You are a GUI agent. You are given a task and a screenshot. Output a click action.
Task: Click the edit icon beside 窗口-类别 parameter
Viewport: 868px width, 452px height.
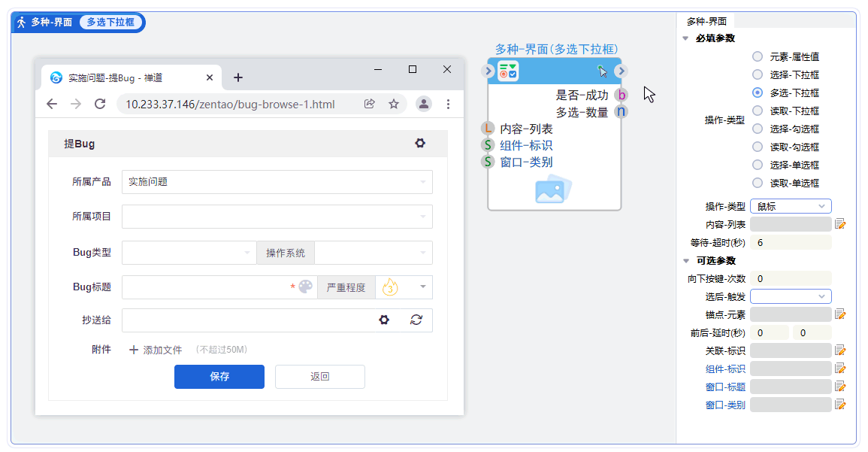click(840, 405)
